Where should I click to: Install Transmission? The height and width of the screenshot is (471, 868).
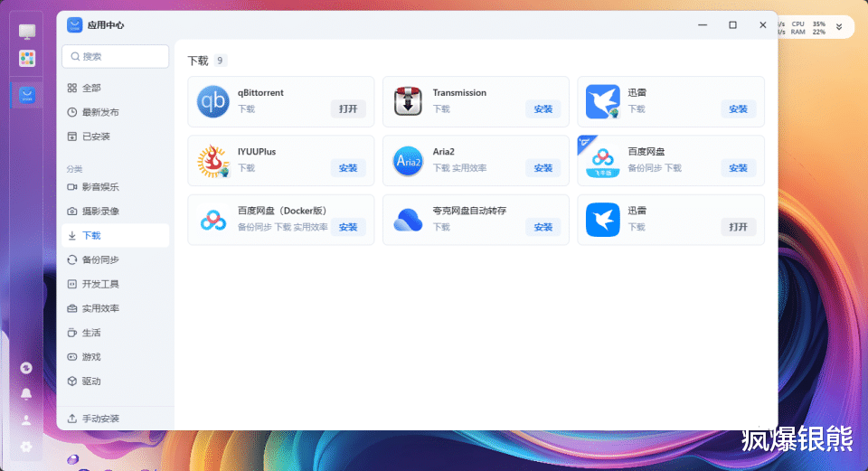click(543, 109)
